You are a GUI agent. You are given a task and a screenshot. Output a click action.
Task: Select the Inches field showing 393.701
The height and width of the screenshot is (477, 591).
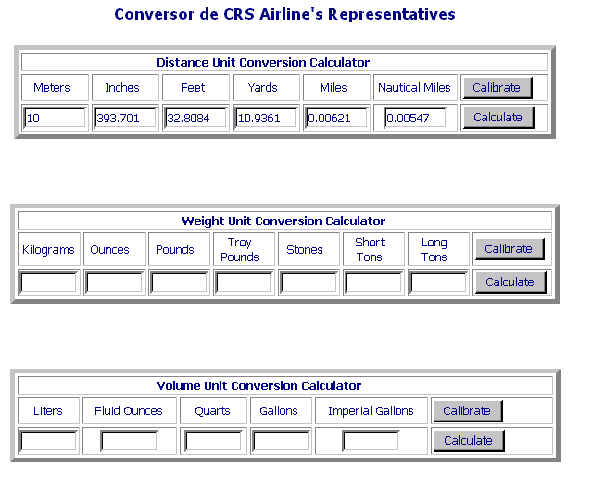125,118
